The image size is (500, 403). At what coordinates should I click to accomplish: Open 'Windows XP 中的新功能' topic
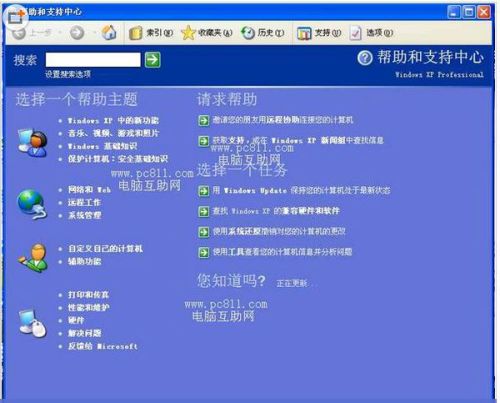[x=113, y=120]
